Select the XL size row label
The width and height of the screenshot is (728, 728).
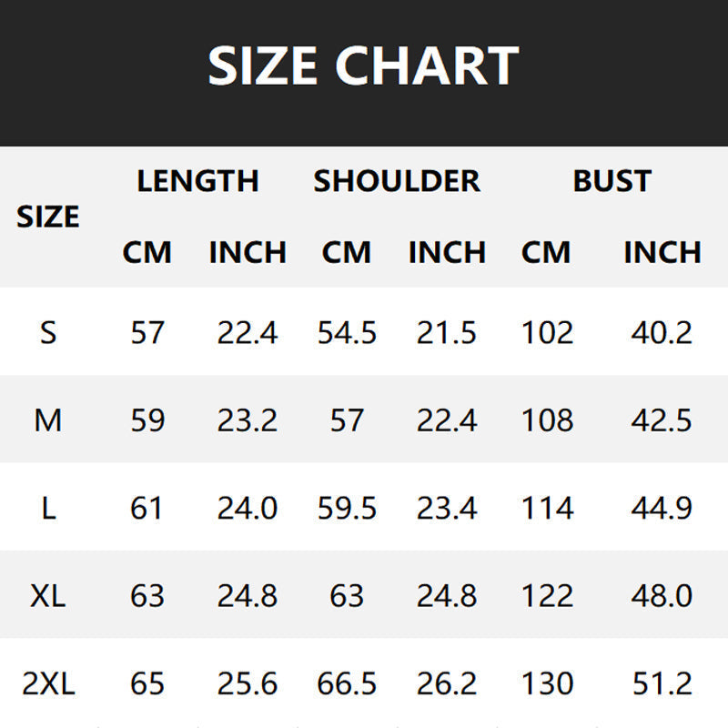pyautogui.click(x=48, y=596)
